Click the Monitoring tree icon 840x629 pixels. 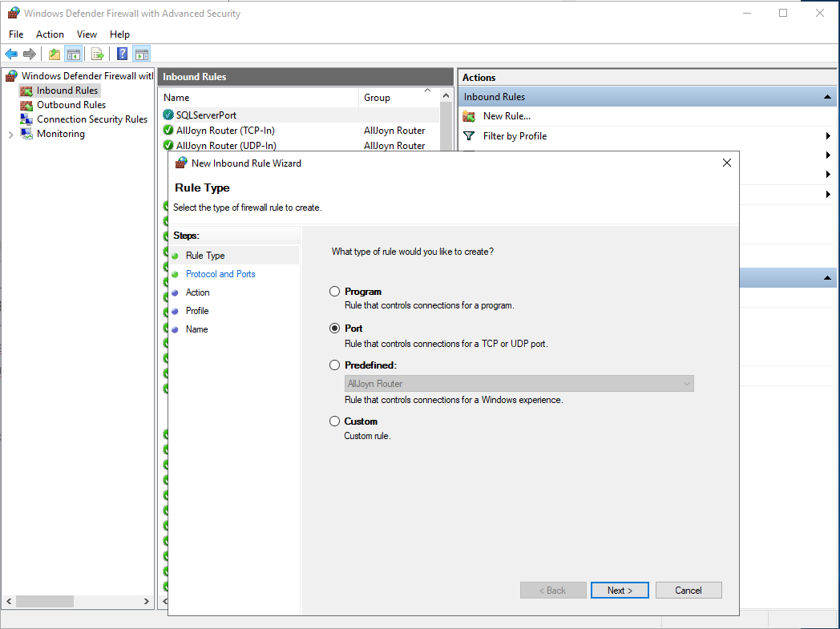coord(26,134)
